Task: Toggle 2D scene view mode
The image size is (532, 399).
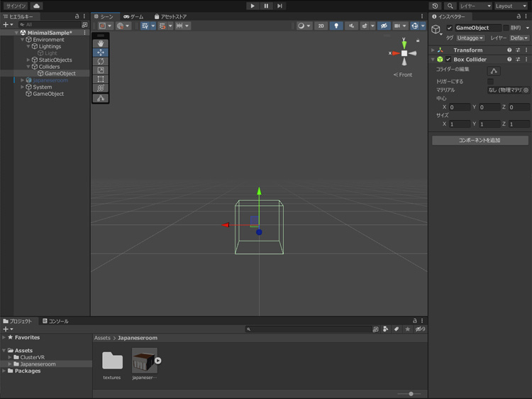Action: point(321,26)
